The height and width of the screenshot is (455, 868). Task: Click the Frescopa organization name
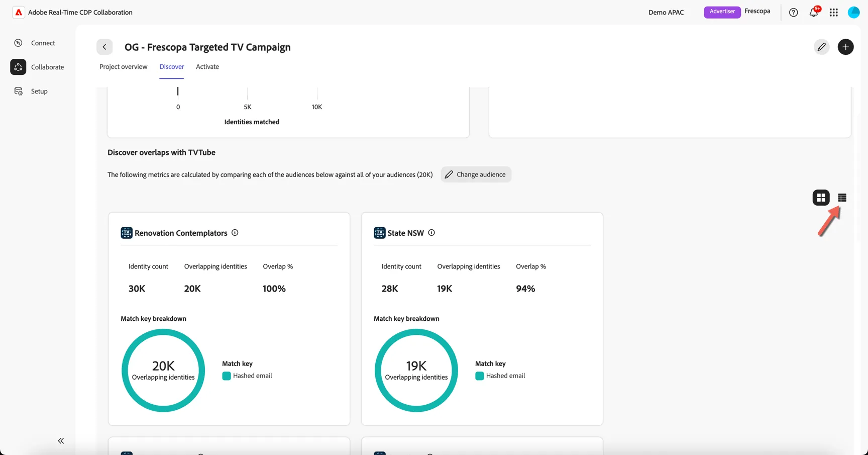pos(757,11)
